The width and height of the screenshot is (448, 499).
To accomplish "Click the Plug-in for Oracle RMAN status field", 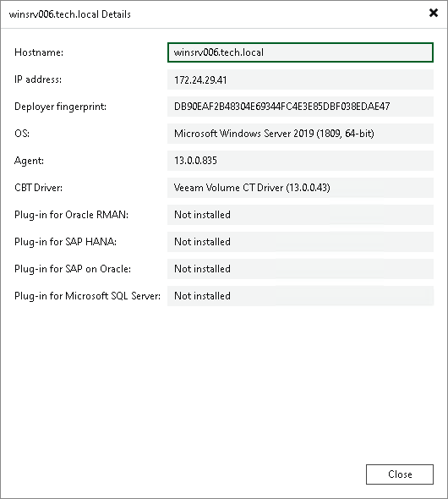I will [x=300, y=215].
